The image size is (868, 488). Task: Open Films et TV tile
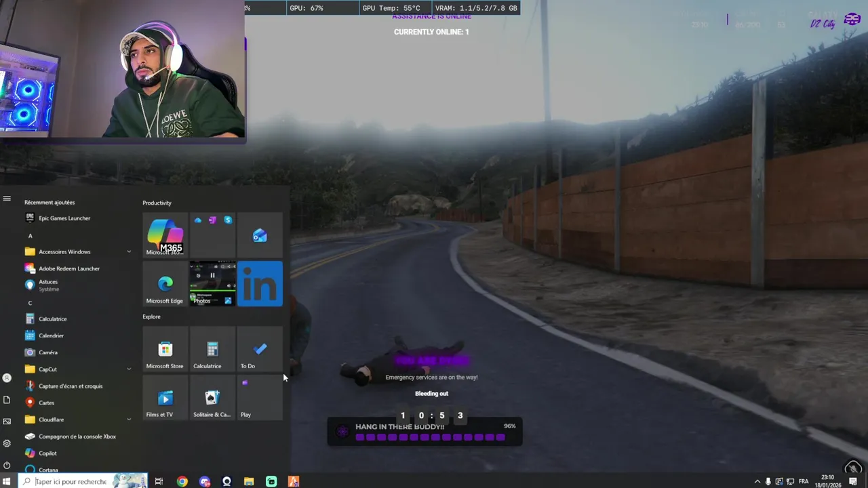pos(165,397)
